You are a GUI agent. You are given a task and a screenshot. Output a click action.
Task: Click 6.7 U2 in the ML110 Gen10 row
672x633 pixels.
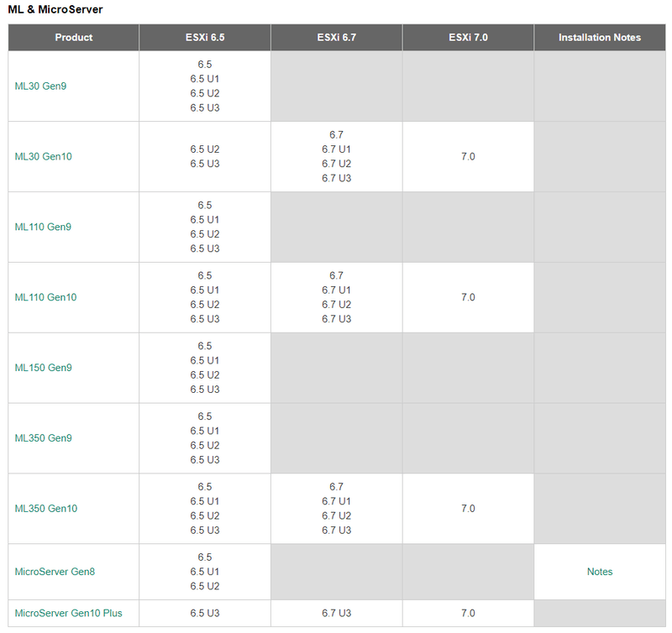[337, 305]
